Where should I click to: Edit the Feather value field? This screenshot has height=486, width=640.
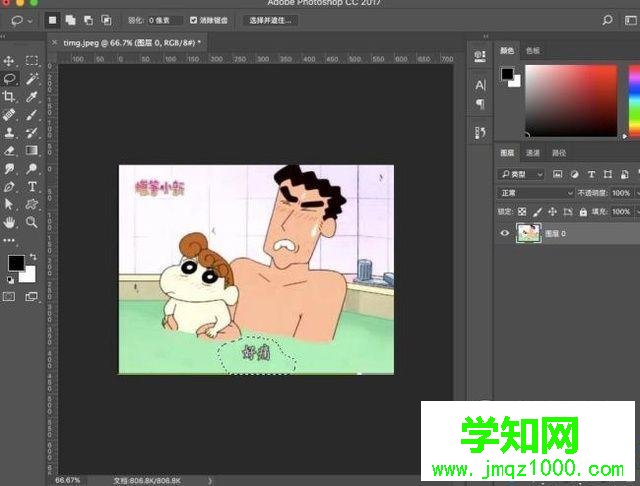tap(164, 20)
